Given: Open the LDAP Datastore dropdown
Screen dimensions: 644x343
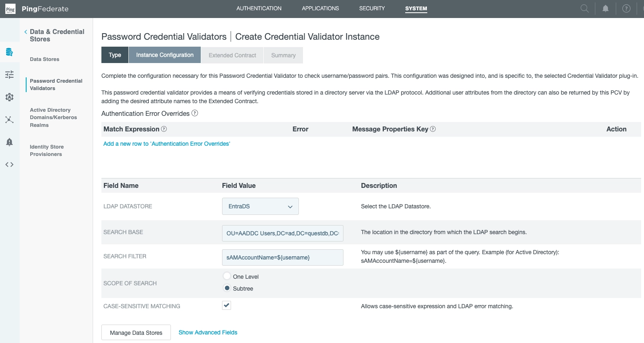Looking at the screenshot, I should [x=260, y=206].
